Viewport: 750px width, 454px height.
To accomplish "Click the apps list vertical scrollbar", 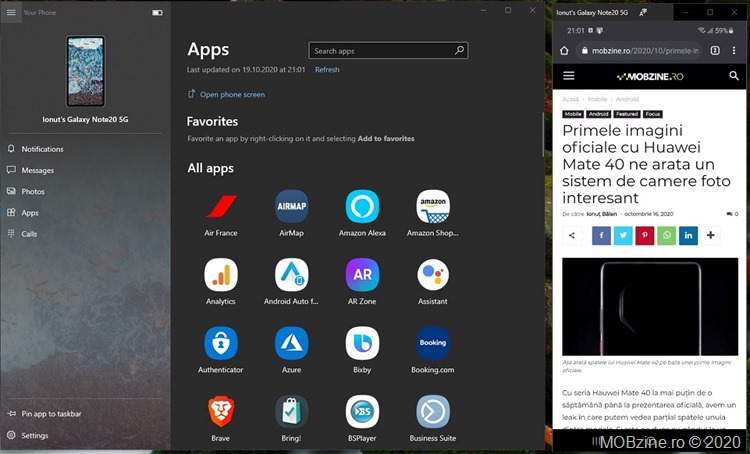I will pyautogui.click(x=543, y=135).
